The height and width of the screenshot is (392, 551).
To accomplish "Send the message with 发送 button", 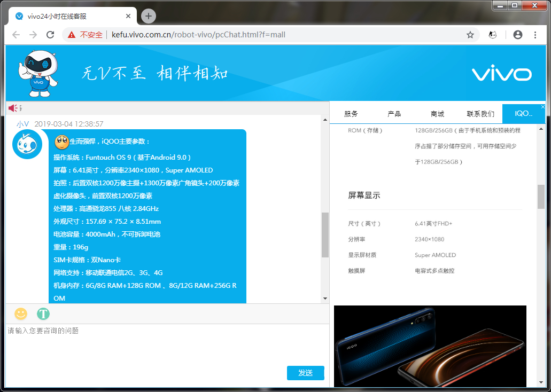I will coord(305,373).
